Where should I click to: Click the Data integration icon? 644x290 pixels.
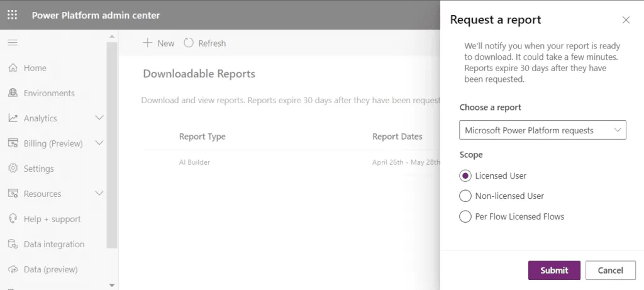point(13,243)
